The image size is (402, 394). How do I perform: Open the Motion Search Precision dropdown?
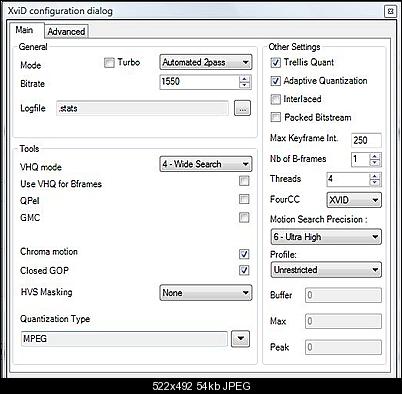pyautogui.click(x=326, y=237)
